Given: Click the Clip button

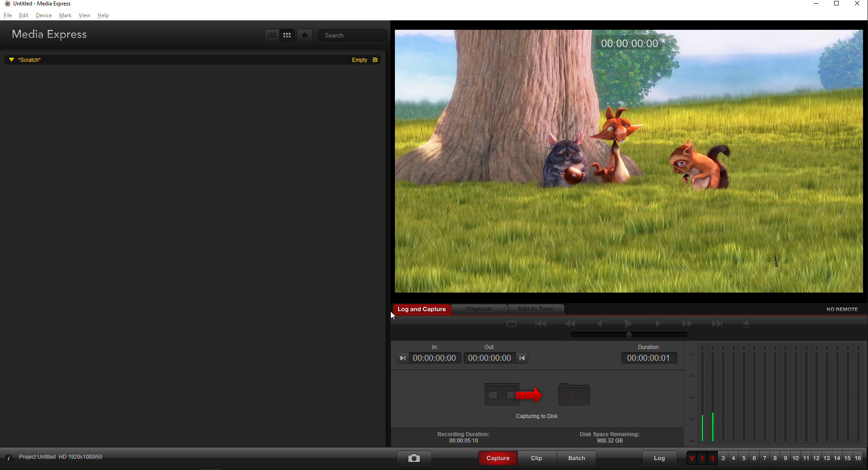Looking at the screenshot, I should pyautogui.click(x=537, y=458).
